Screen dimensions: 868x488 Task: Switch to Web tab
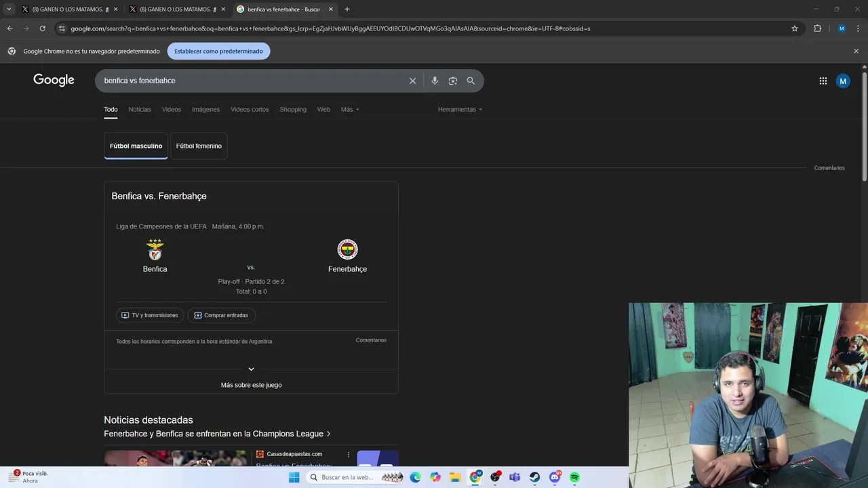323,109
